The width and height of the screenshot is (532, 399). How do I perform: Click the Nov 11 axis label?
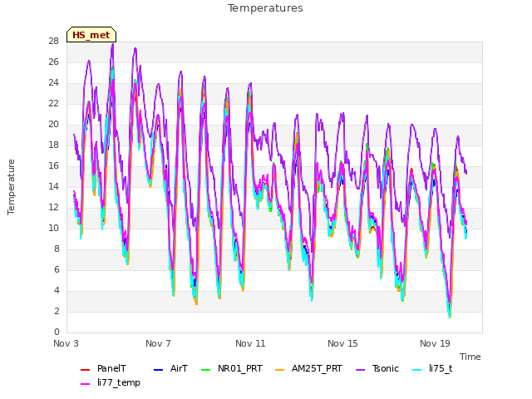tap(250, 343)
